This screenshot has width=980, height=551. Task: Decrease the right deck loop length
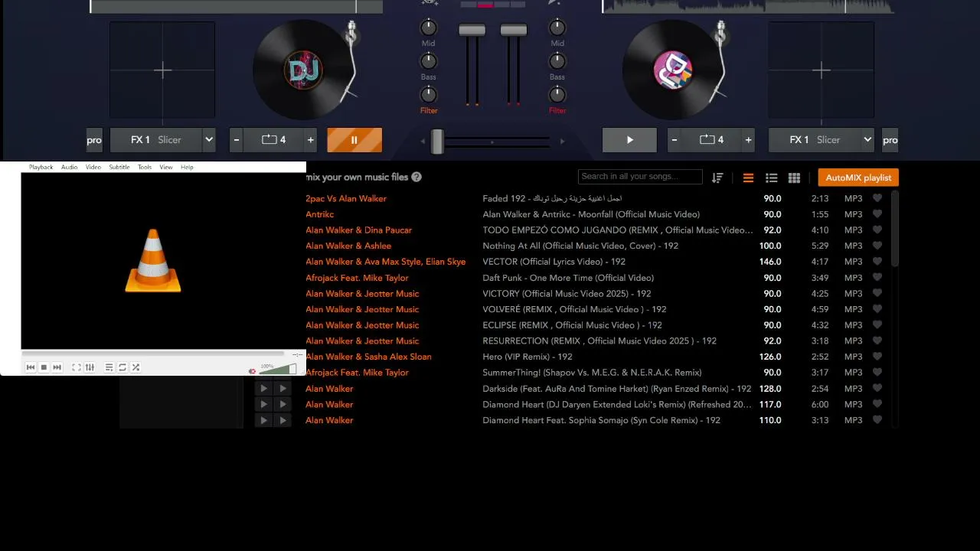coord(675,140)
